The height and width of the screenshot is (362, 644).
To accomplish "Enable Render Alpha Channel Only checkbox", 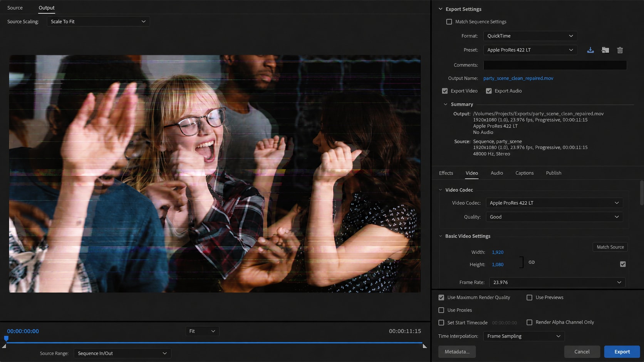I will click(530, 322).
